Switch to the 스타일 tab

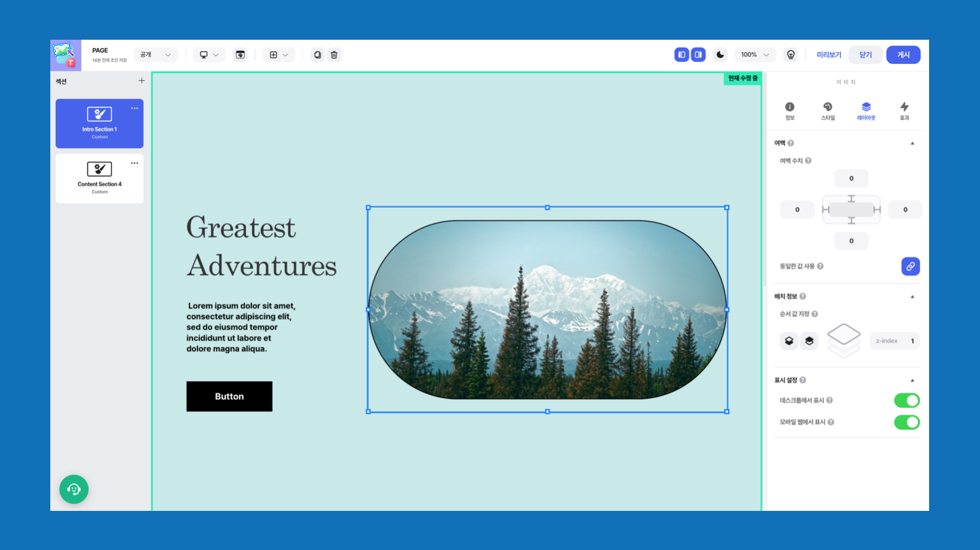click(x=828, y=111)
